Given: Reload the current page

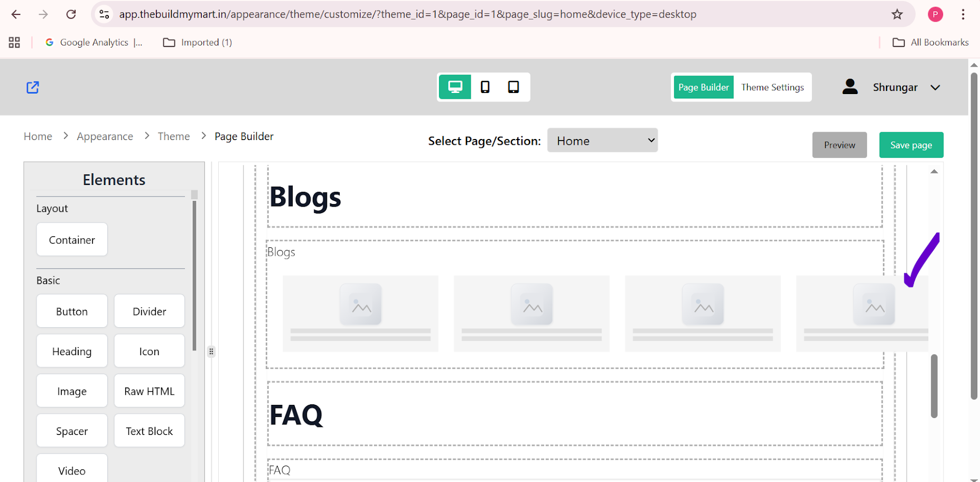Looking at the screenshot, I should [x=71, y=14].
